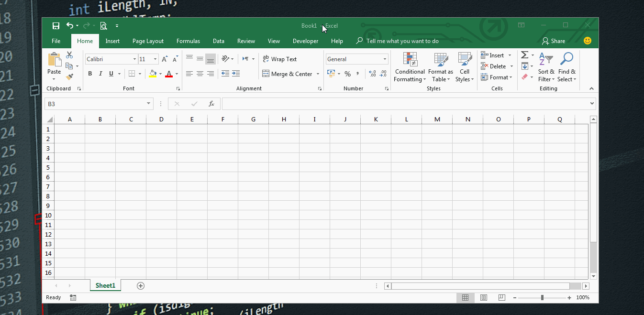Add a new sheet with the plus button
The width and height of the screenshot is (644, 315).
coord(141,286)
